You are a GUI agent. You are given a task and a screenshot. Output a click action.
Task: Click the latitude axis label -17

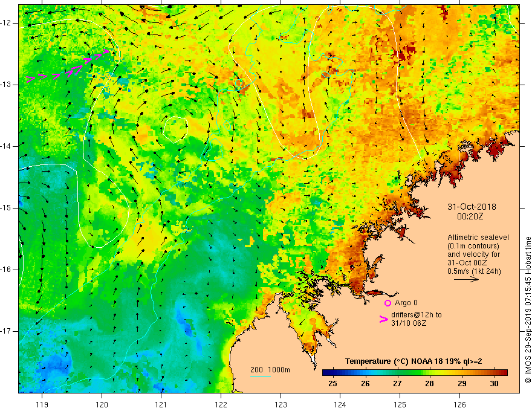[7, 331]
